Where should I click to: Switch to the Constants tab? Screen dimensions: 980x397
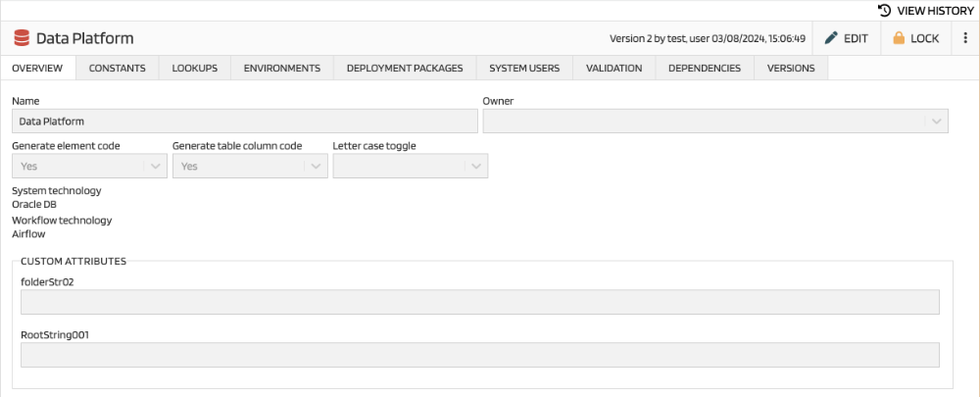[118, 69]
